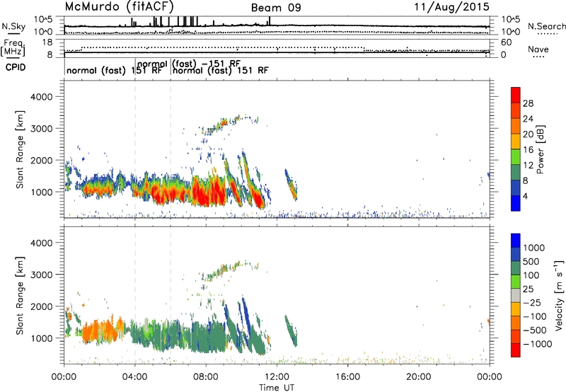Image resolution: width=566 pixels, height=392 pixels.
Task: Click the 'Time UT' axis title
Action: [x=277, y=388]
